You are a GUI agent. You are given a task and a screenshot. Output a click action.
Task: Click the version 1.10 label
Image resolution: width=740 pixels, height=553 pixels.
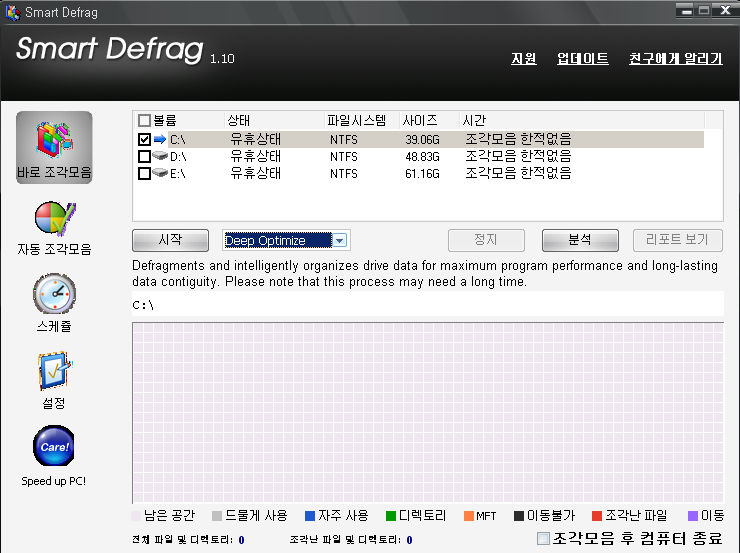point(222,59)
